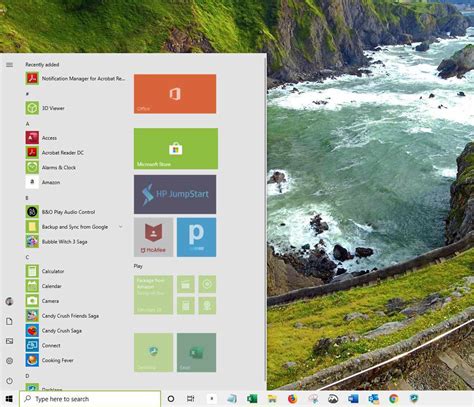This screenshot has height=407, width=474.
Task: Open the Movies & TV small tile
Action: [186, 284]
